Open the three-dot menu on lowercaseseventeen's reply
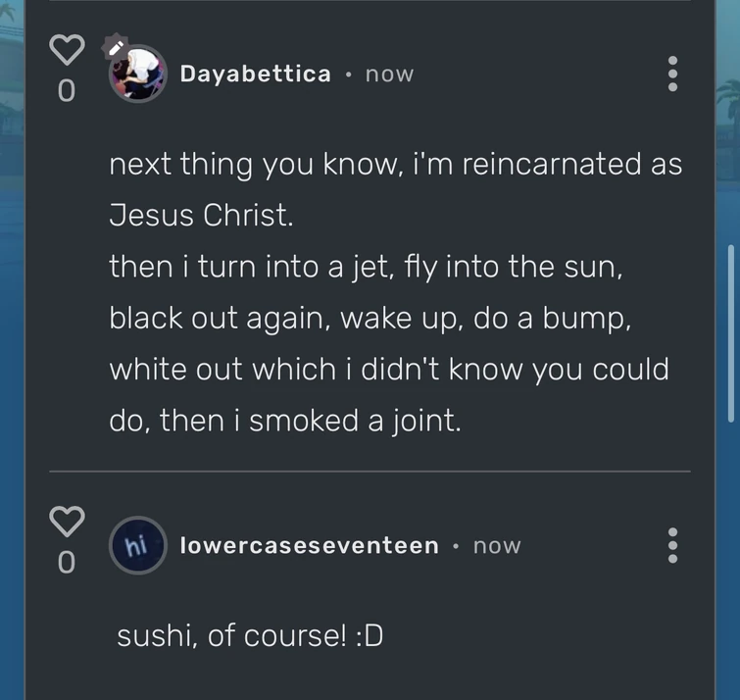Viewport: 740px width, 700px height. (x=672, y=545)
